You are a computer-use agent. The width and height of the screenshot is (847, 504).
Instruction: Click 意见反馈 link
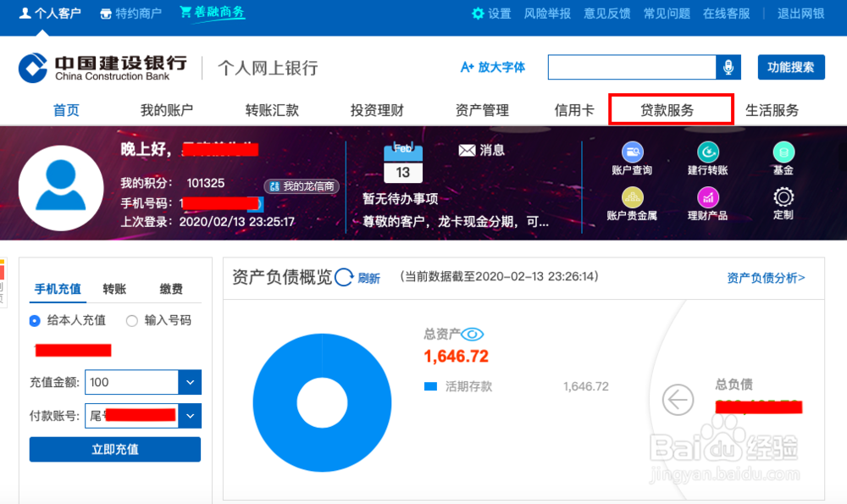click(x=607, y=14)
